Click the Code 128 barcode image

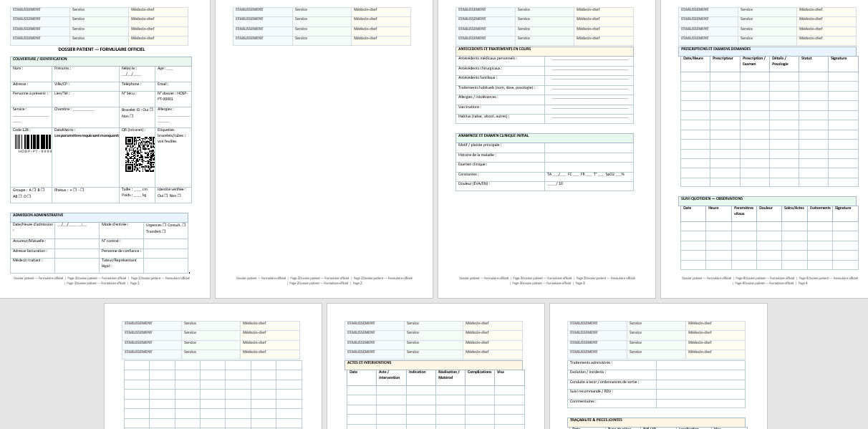(34, 143)
